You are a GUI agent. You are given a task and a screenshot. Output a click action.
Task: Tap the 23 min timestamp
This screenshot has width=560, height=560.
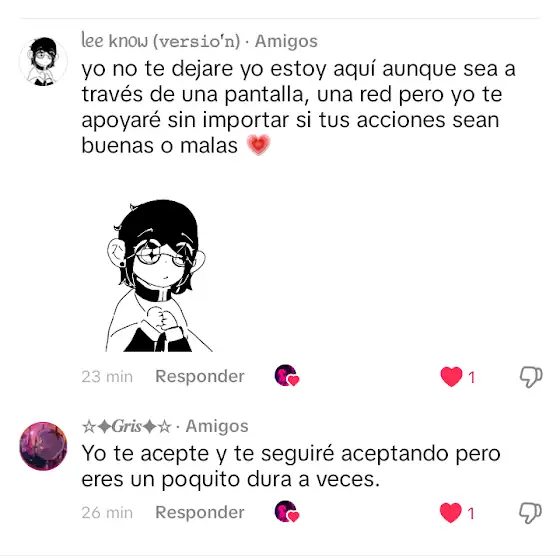[x=107, y=377]
